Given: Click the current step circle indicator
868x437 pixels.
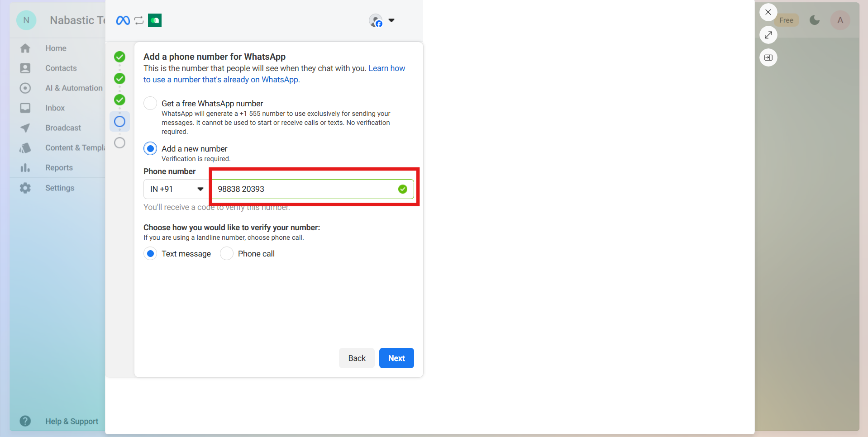Looking at the screenshot, I should click(119, 122).
